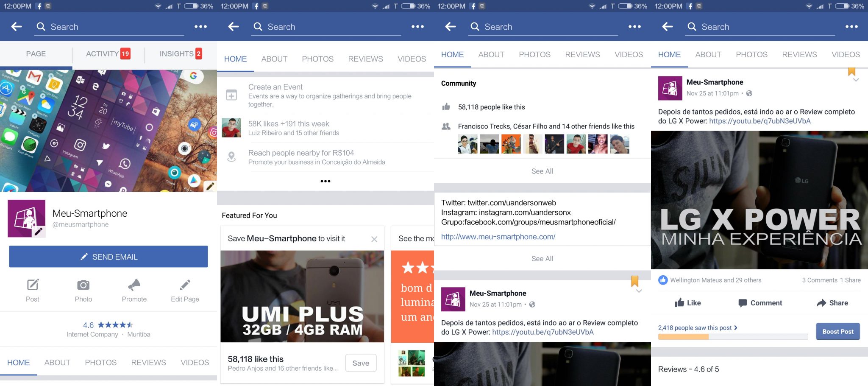
Task: Open youtu.be link in fourth screen post
Action: pos(759,121)
